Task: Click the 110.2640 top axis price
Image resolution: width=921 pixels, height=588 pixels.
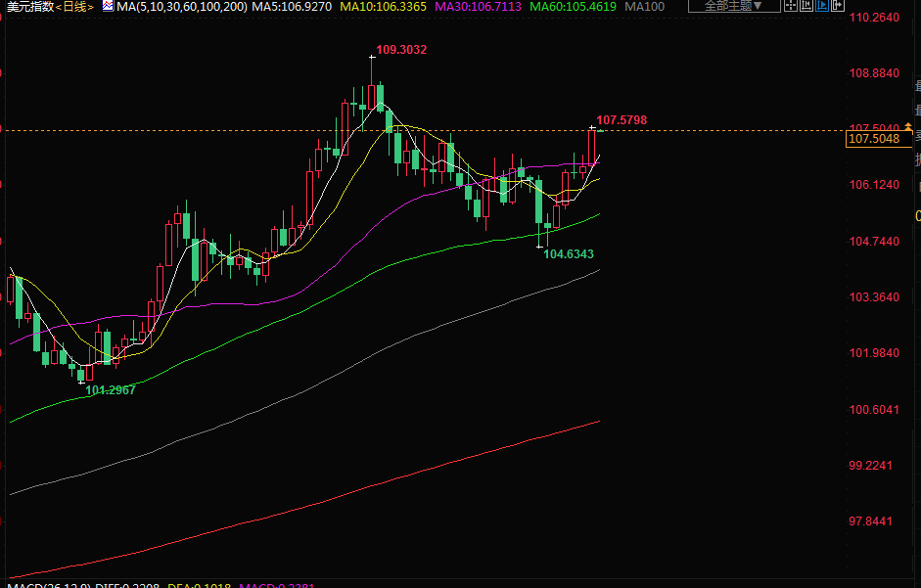Action: point(873,18)
